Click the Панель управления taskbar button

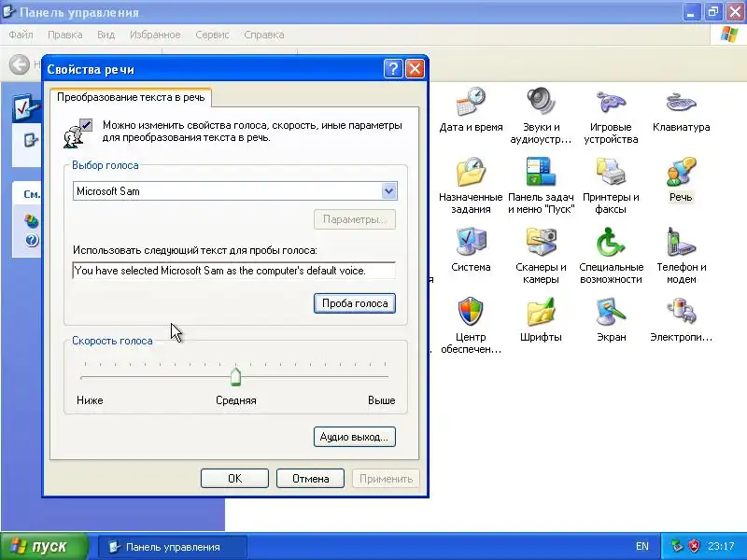click(x=173, y=547)
